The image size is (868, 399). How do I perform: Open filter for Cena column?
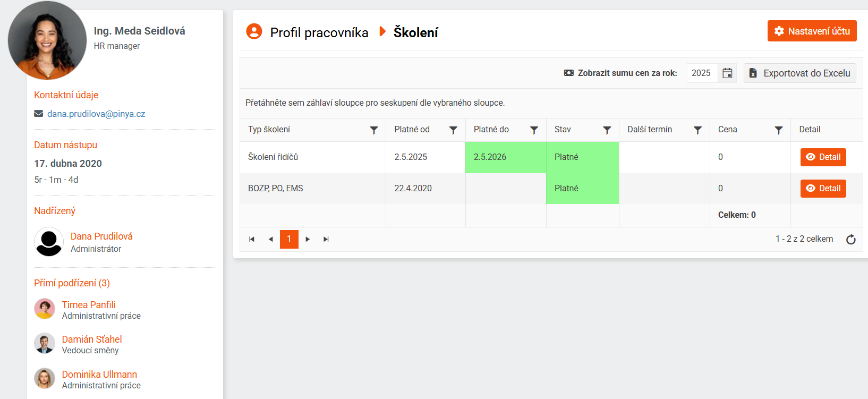click(x=779, y=130)
